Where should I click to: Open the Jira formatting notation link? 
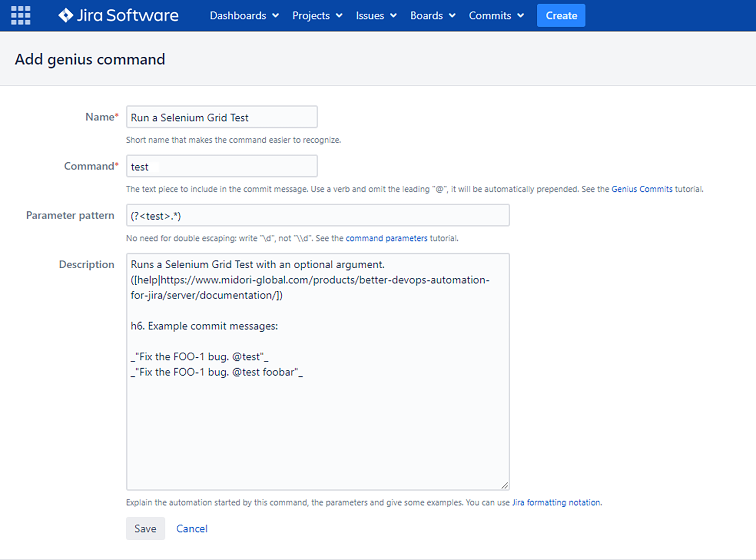[x=556, y=502]
